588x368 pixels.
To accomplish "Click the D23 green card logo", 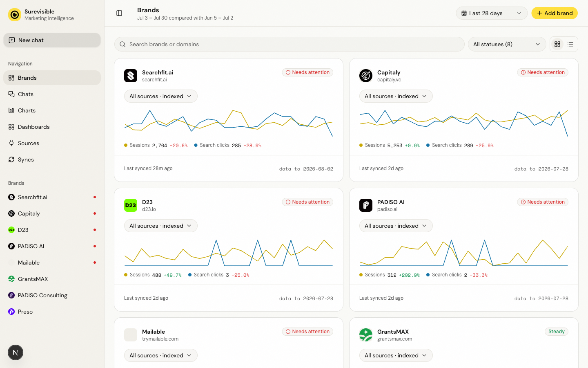I will [x=131, y=205].
